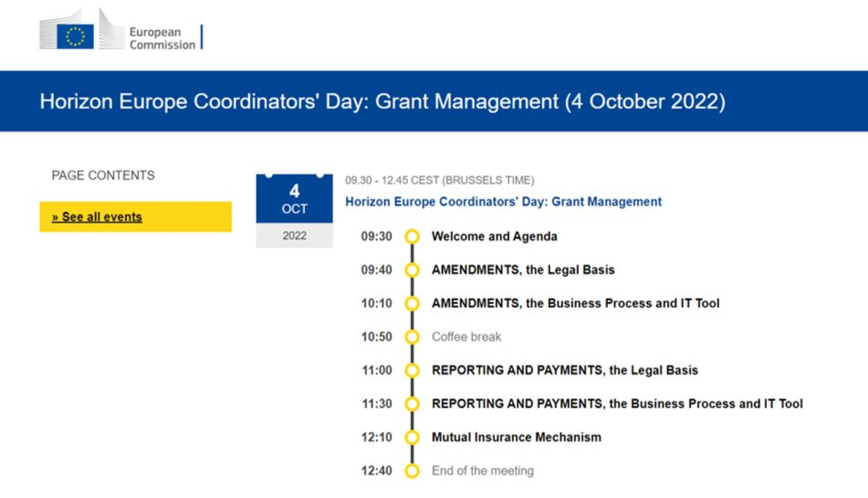Click the Mutual Insurance Mechanism session
Viewport: 868px width, 498px height.
click(516, 437)
